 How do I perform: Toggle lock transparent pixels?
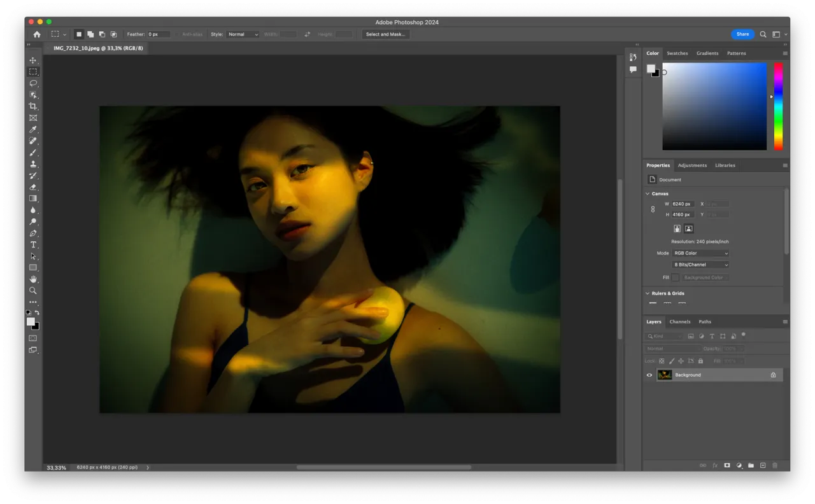click(662, 361)
